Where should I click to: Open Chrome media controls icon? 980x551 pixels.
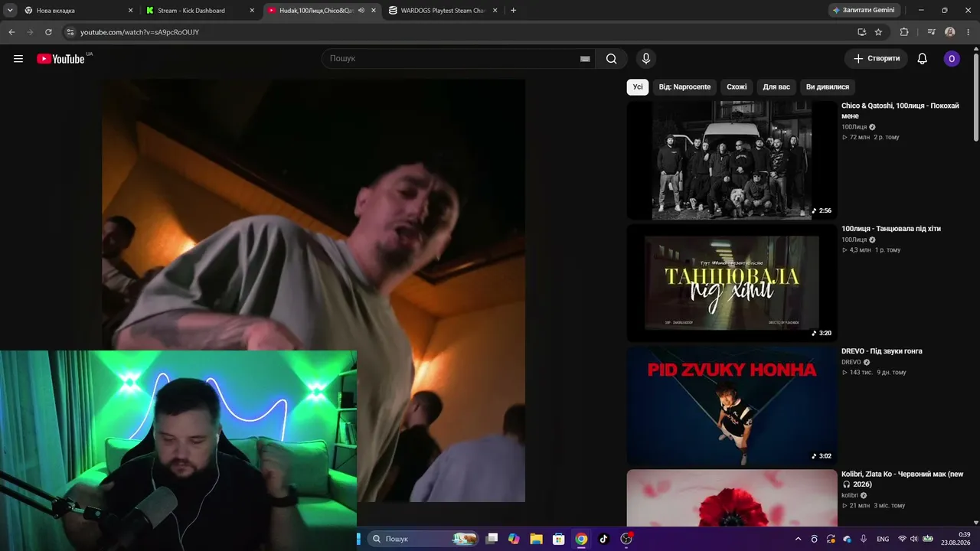pyautogui.click(x=931, y=32)
